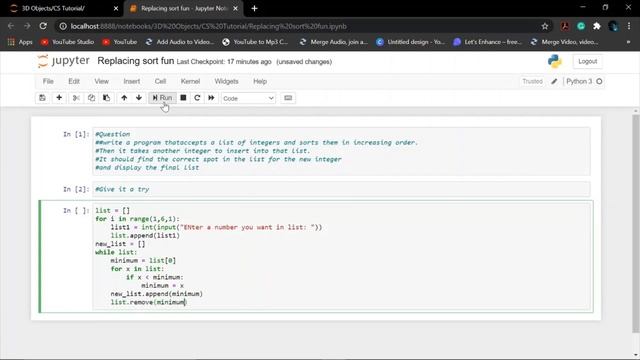640x360 pixels.
Task: Run the selected cell
Action: tap(162, 98)
